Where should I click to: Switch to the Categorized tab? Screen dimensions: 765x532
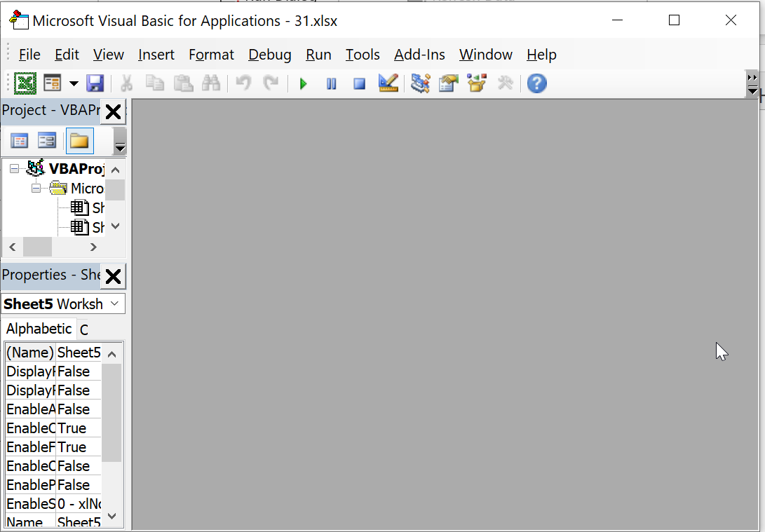(x=84, y=330)
